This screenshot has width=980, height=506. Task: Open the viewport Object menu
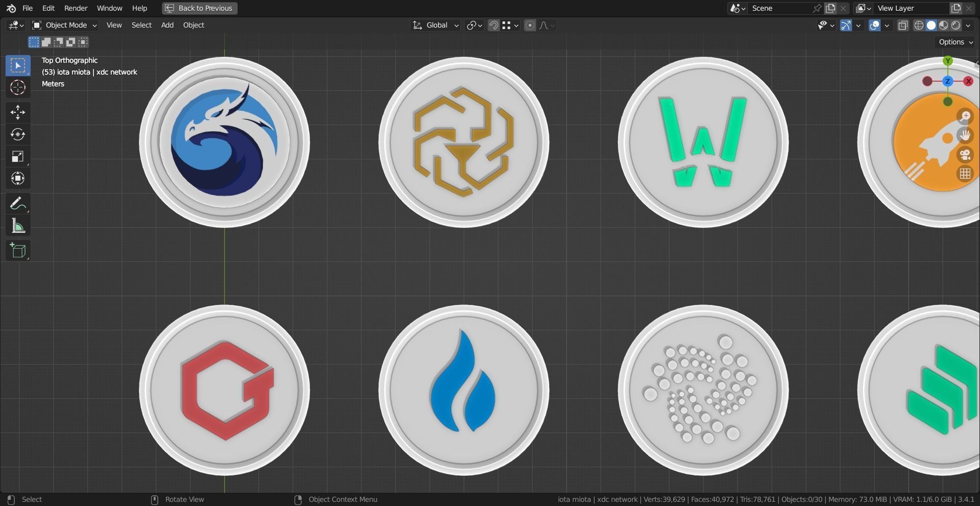[x=193, y=25]
